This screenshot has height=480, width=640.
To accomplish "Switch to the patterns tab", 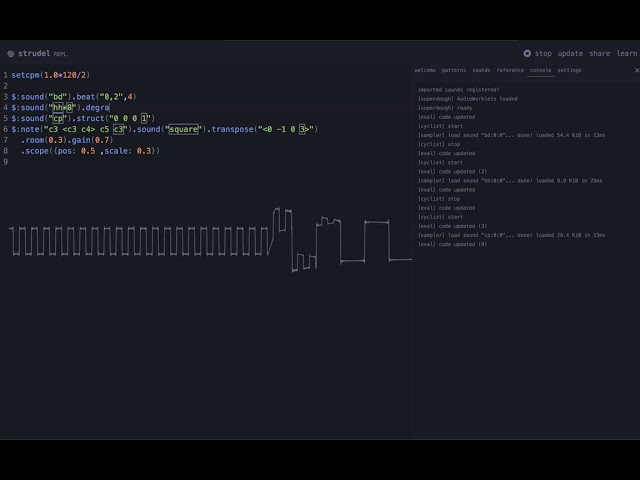I will tap(453, 70).
